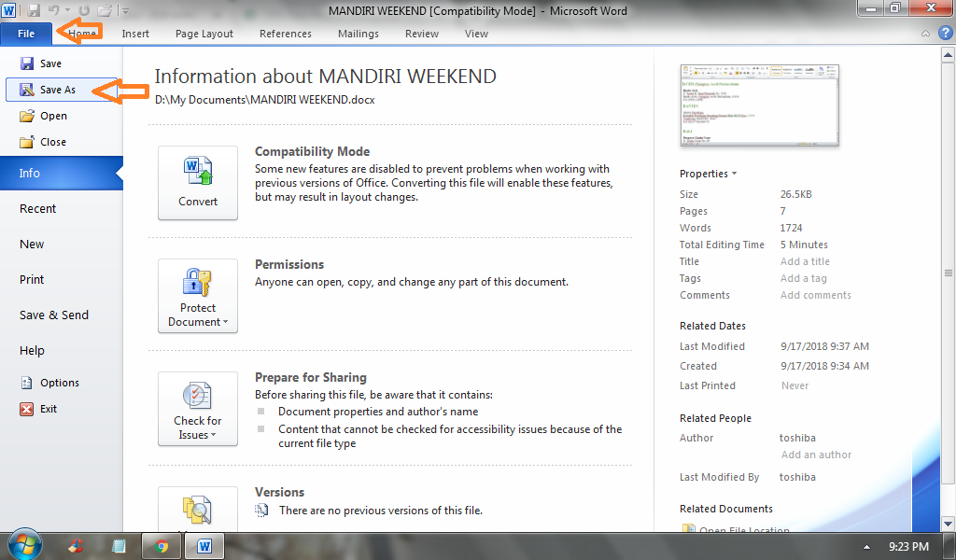This screenshot has width=956, height=560.
Task: Open the Windows Start menu
Action: [x=24, y=545]
